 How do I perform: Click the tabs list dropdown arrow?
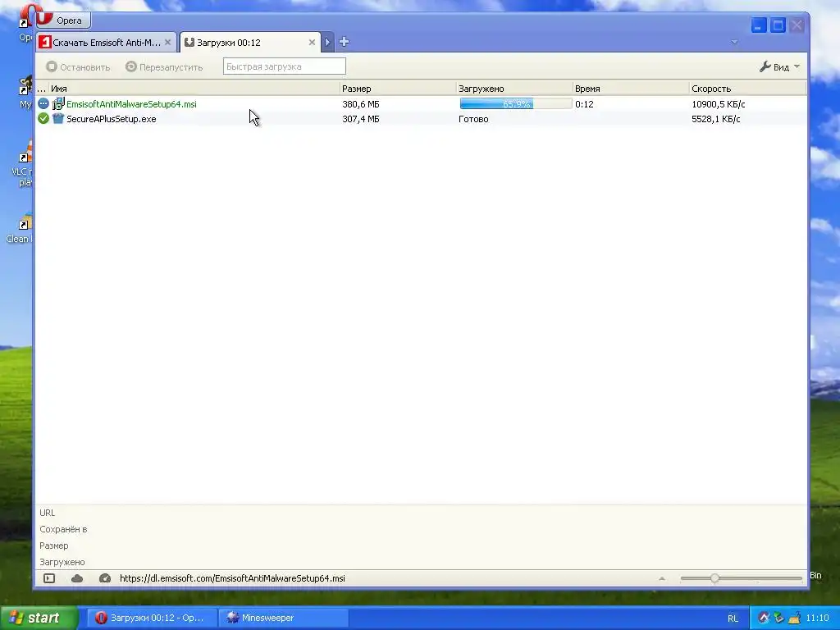(x=734, y=42)
